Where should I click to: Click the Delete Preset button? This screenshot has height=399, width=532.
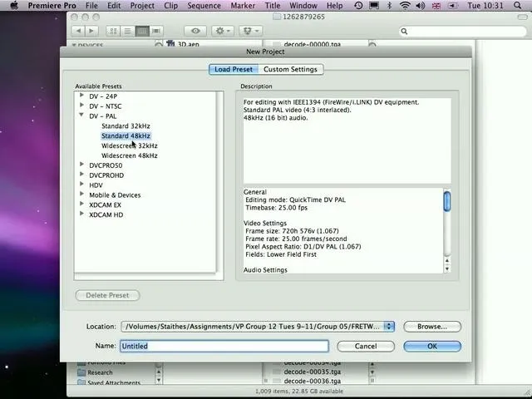(107, 295)
